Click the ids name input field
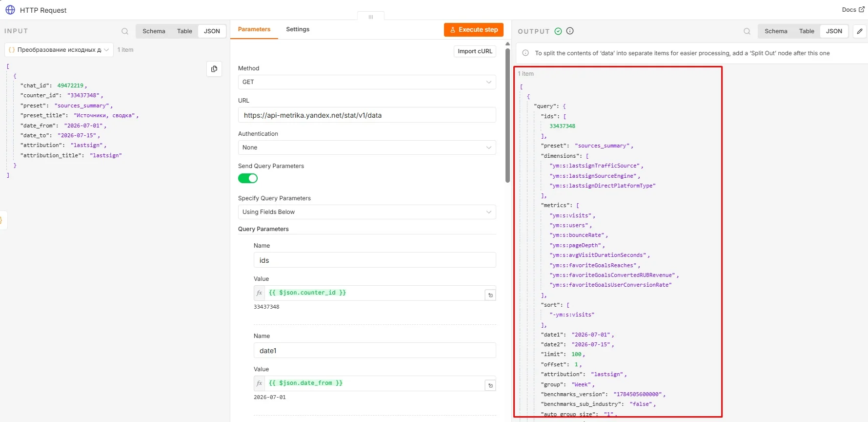 coord(375,260)
